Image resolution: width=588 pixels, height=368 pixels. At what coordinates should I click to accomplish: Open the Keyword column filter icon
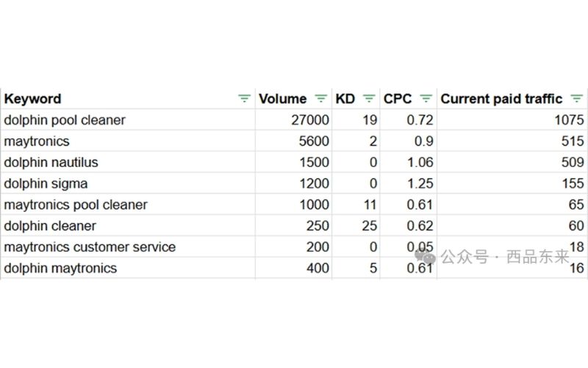[x=245, y=99]
